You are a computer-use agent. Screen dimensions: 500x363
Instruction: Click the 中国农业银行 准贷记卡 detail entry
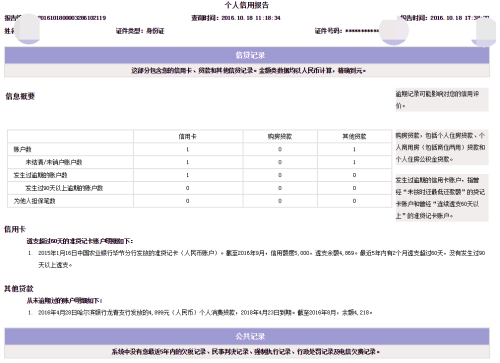(261, 259)
